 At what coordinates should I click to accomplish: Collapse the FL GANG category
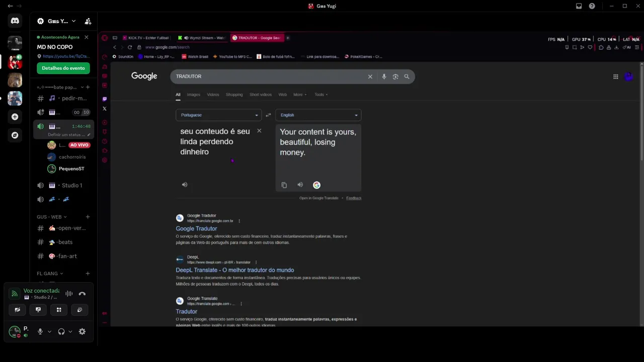point(50,274)
